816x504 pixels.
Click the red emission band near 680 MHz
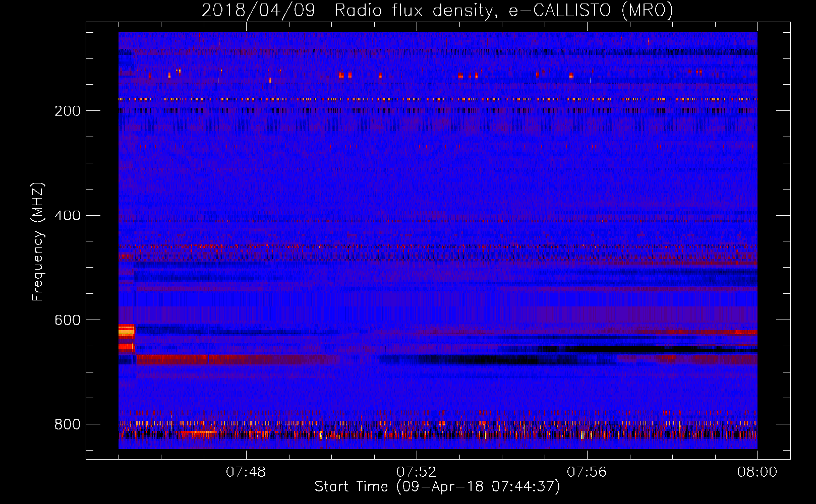237,360
